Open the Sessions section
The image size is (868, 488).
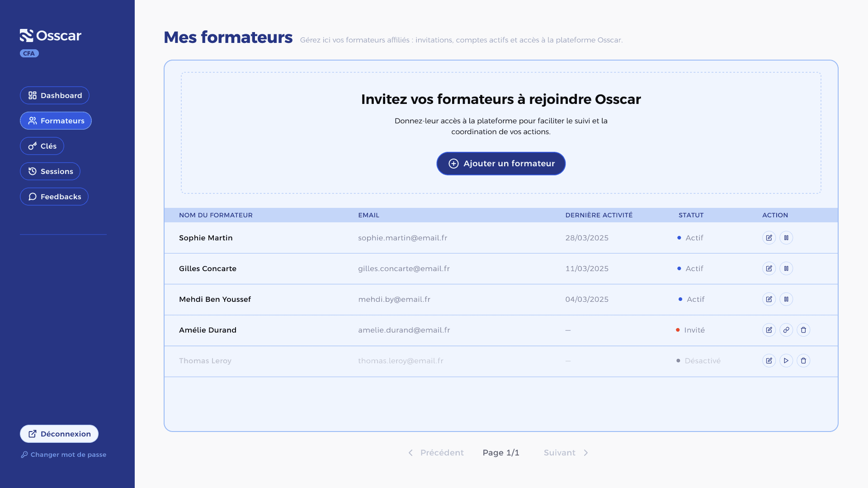click(50, 171)
